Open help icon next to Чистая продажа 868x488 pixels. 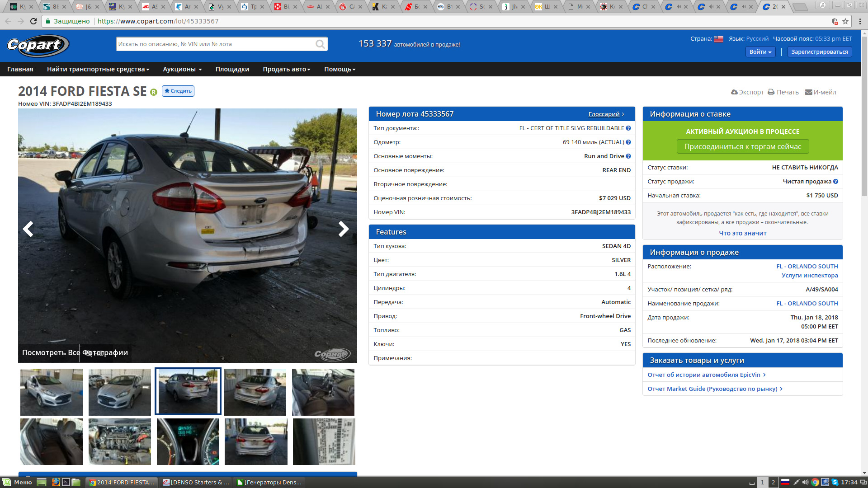click(835, 182)
